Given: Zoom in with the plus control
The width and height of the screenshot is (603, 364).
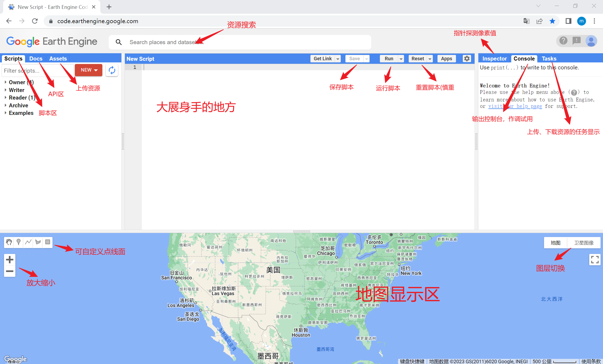Looking at the screenshot, I should pyautogui.click(x=9, y=259).
